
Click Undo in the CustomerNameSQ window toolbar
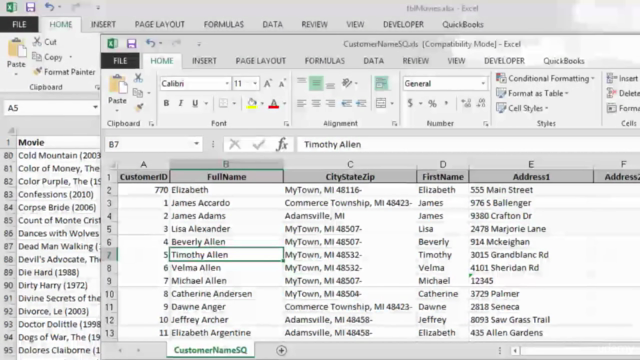(x=151, y=43)
